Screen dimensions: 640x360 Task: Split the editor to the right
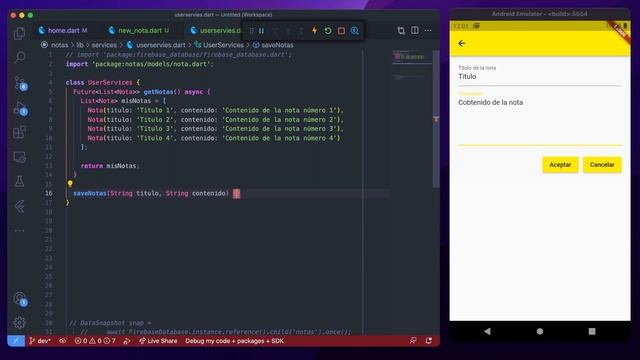click(x=415, y=30)
